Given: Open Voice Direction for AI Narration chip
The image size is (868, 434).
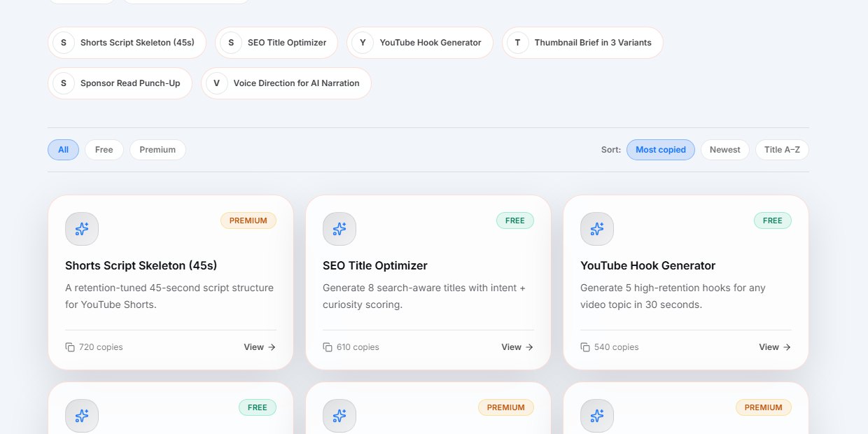Looking at the screenshot, I should click(x=286, y=83).
